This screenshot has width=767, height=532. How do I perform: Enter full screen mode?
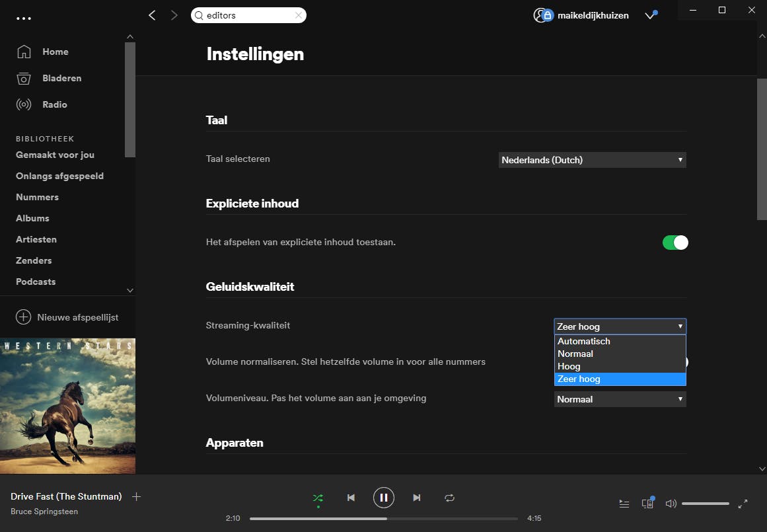[743, 504]
